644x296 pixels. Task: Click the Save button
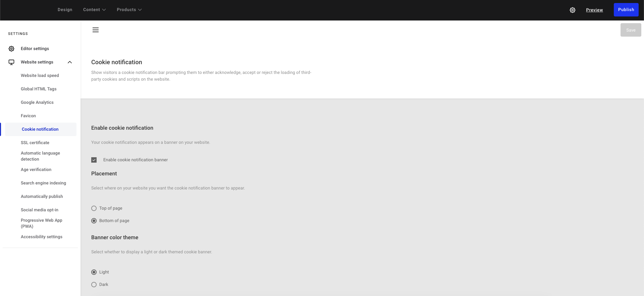(x=631, y=30)
